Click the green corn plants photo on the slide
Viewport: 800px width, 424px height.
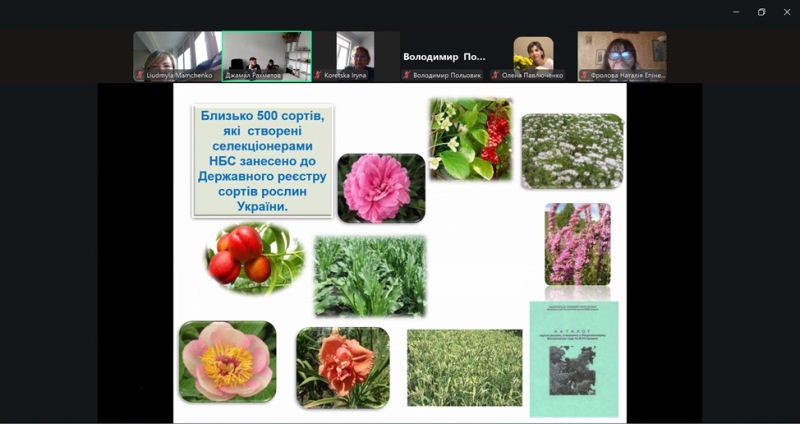point(370,276)
